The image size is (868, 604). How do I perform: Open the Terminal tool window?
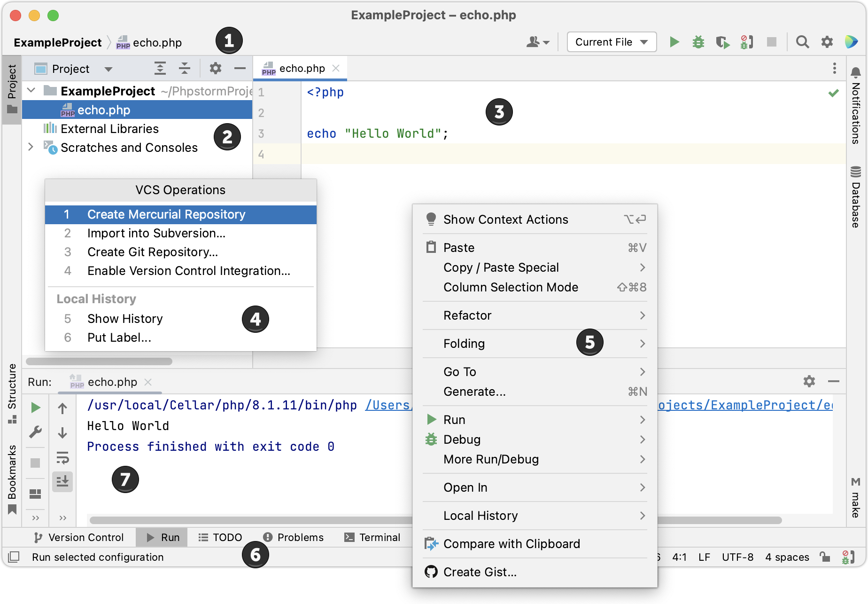pos(372,537)
